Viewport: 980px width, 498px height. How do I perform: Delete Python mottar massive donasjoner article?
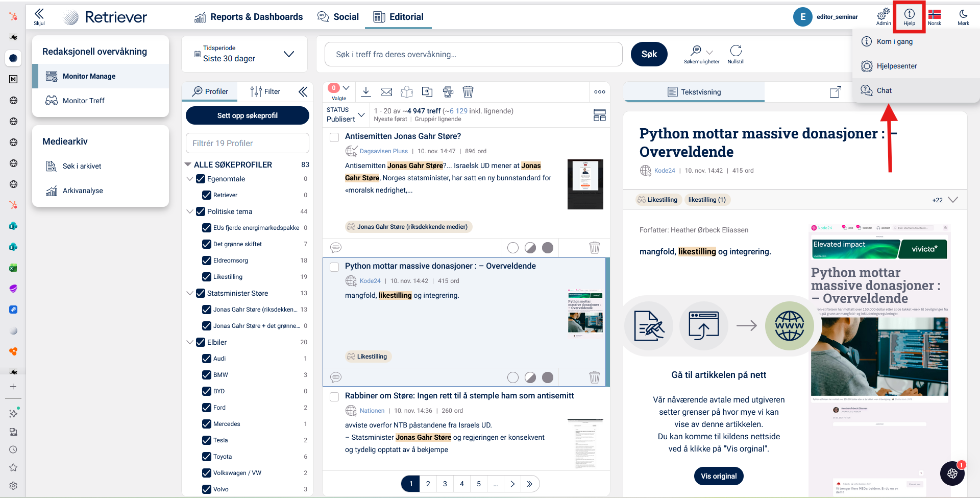(x=595, y=377)
